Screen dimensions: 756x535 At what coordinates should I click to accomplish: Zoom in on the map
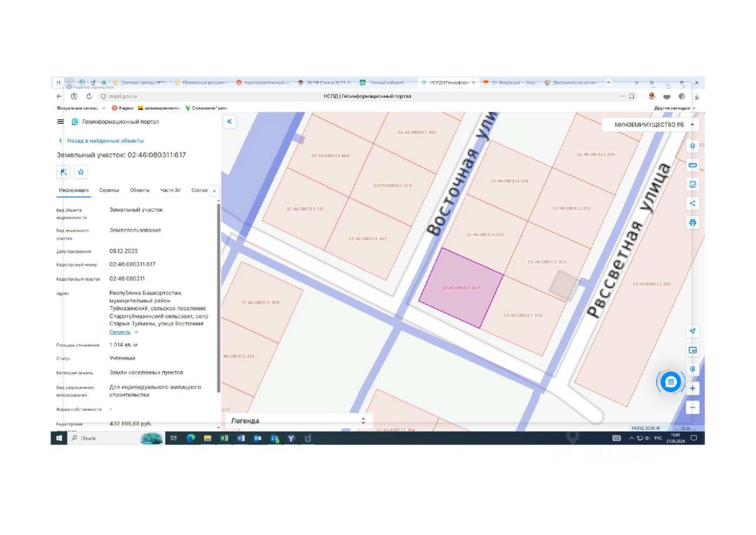[693, 388]
